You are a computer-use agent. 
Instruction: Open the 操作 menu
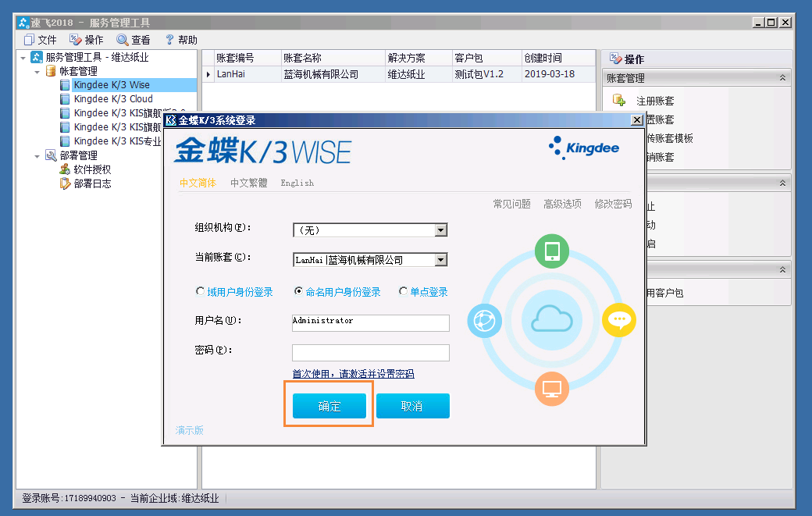pos(87,40)
